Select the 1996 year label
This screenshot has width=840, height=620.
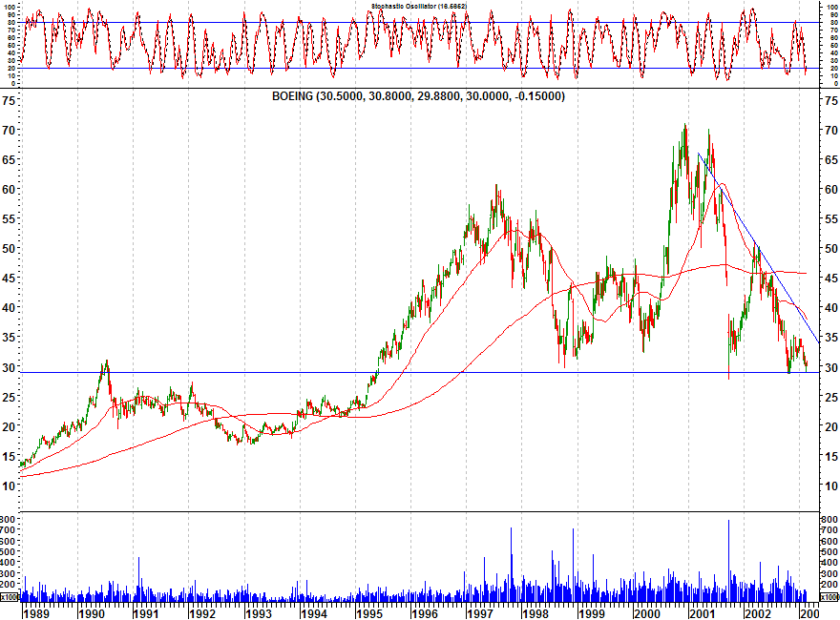[x=425, y=613]
